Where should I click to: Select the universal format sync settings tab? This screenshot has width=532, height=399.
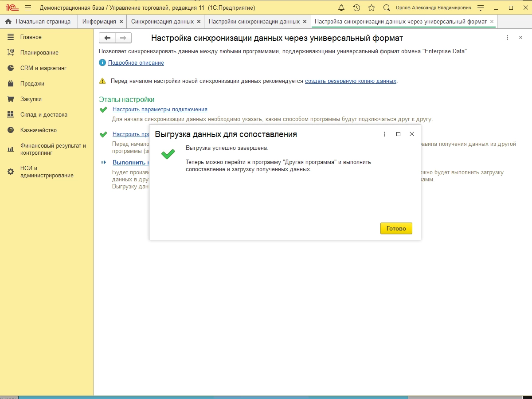pyautogui.click(x=400, y=21)
